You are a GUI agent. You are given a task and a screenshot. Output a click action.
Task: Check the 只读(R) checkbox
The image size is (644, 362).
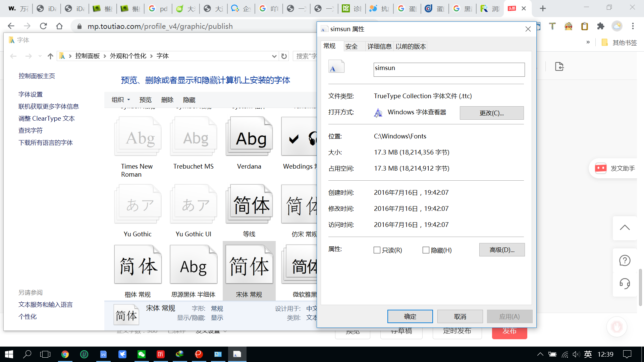coord(377,250)
